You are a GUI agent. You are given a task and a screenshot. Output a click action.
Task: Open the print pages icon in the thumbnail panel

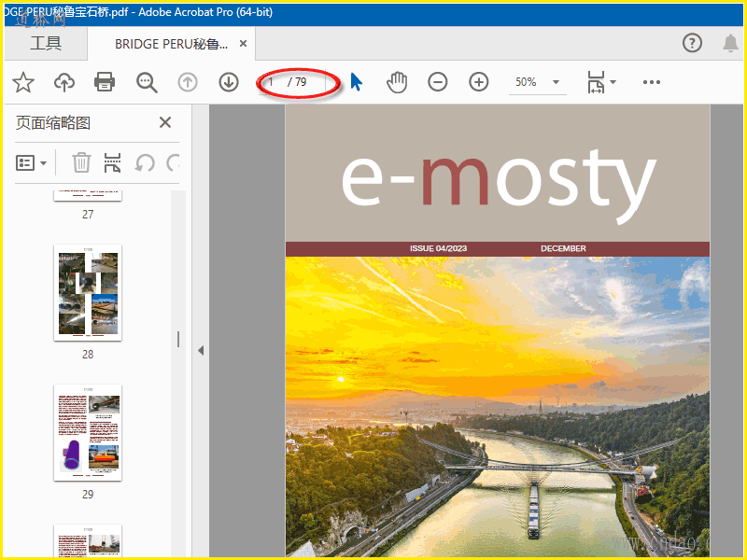point(112,162)
